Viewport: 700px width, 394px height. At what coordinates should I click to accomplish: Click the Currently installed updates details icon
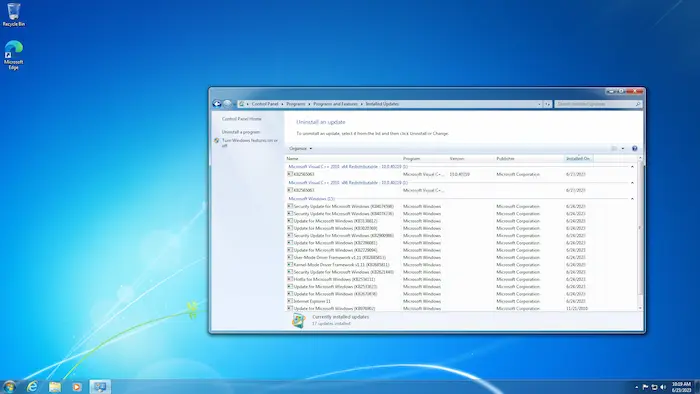[x=298, y=320]
